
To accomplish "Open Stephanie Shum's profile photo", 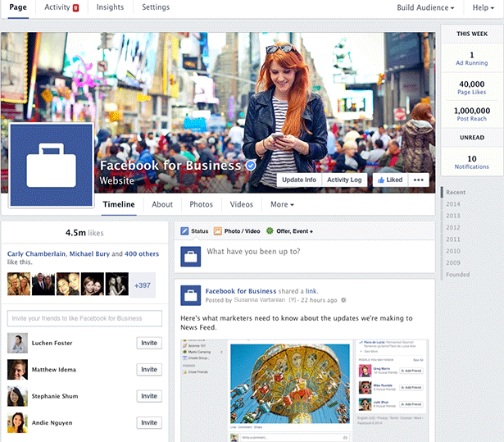I will click(17, 396).
